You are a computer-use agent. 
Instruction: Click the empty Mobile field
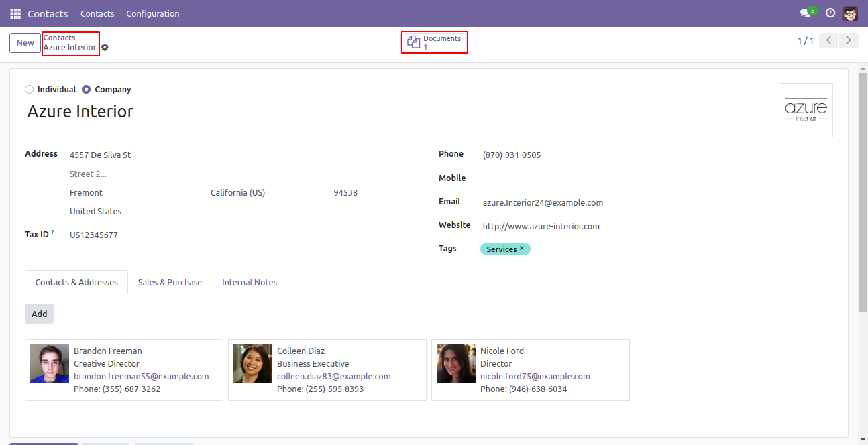point(657,178)
